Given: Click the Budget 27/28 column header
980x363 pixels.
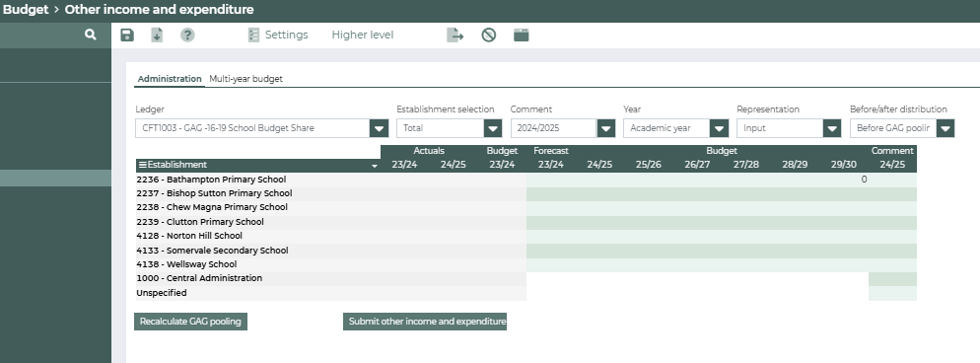Looking at the screenshot, I should click(745, 165).
